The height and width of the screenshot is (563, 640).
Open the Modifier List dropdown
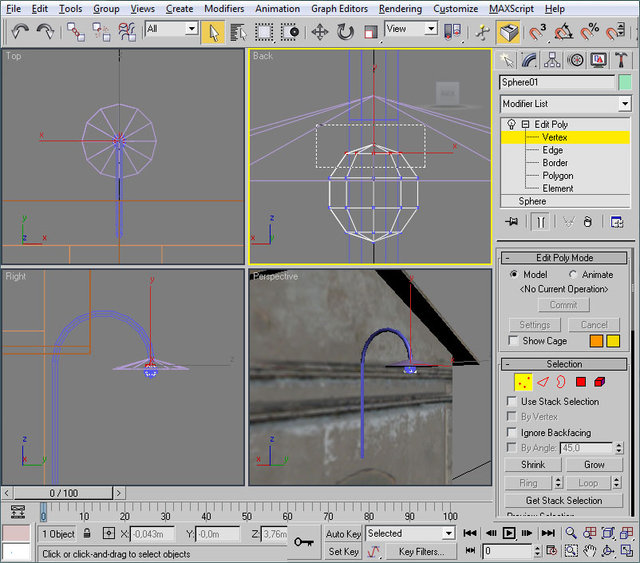[624, 104]
